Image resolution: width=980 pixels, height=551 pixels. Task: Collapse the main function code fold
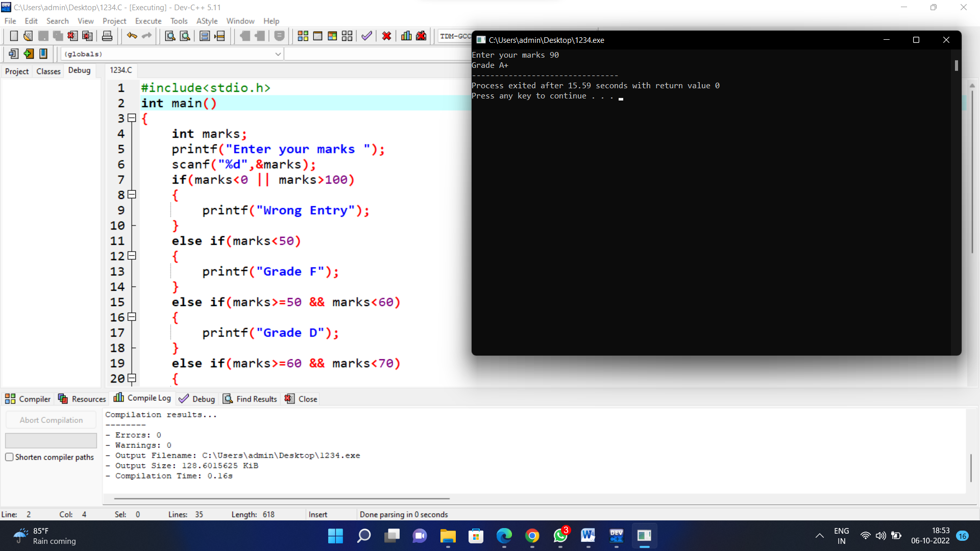(x=131, y=118)
